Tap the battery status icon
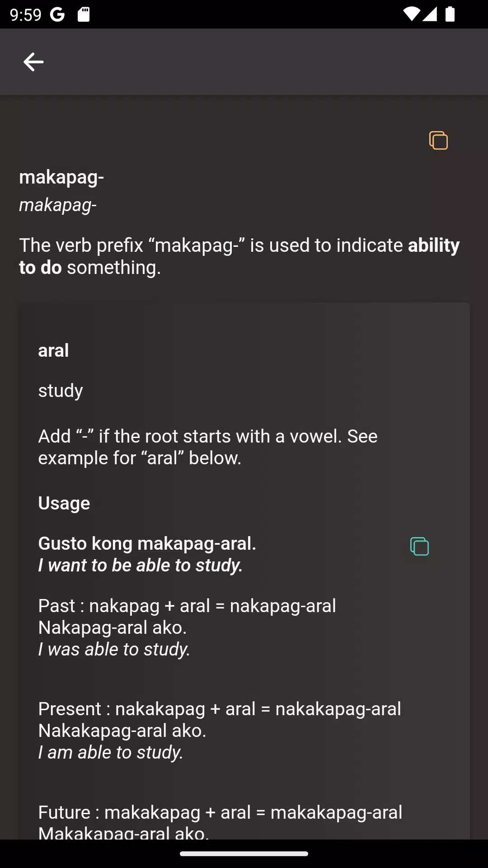Screen dimensions: 488x868 point(450,14)
